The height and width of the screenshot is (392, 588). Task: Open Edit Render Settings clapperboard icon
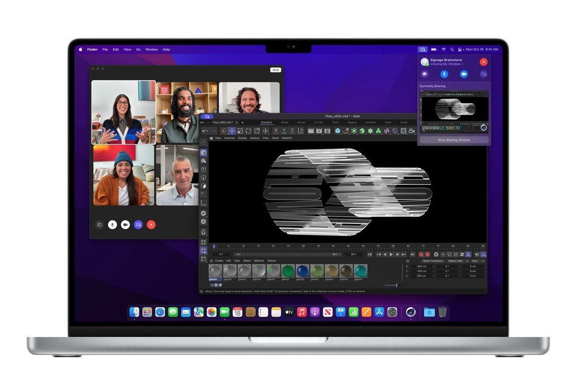(x=327, y=131)
